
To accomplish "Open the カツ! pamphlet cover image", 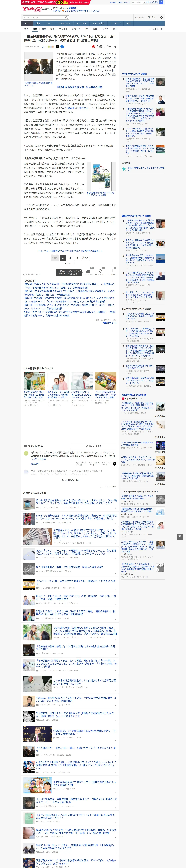I will [101, 176].
